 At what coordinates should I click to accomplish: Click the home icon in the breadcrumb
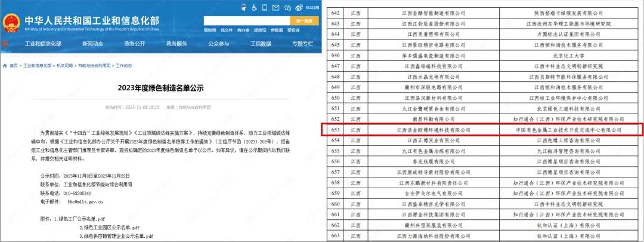tap(5, 66)
